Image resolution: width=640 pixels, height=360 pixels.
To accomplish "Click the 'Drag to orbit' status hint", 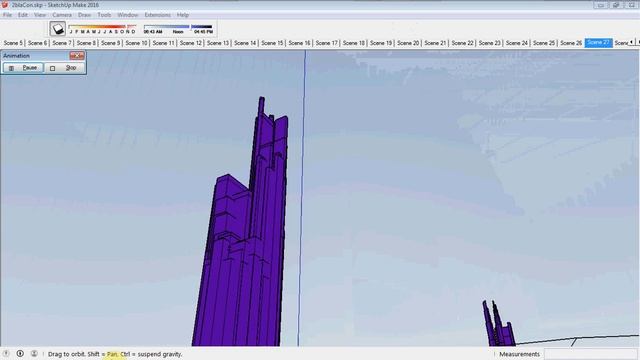I will coord(115,354).
